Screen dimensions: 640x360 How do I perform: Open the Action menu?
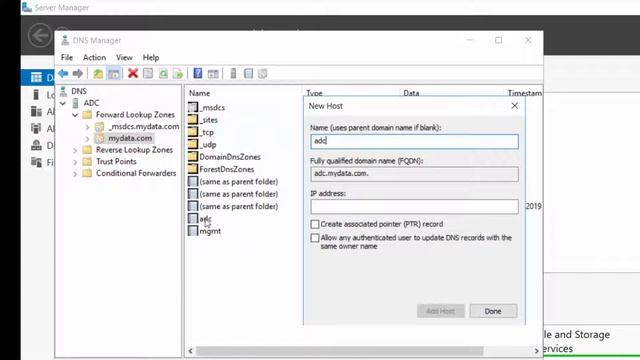pos(94,58)
